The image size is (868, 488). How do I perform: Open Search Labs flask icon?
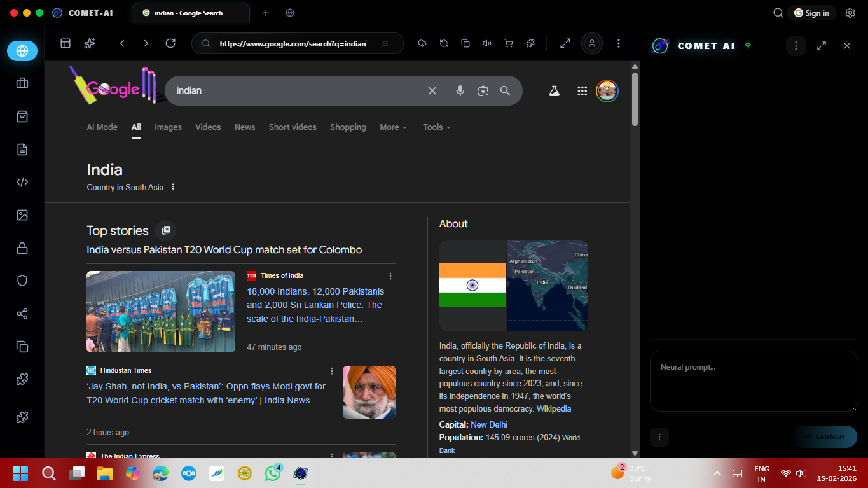(x=555, y=91)
